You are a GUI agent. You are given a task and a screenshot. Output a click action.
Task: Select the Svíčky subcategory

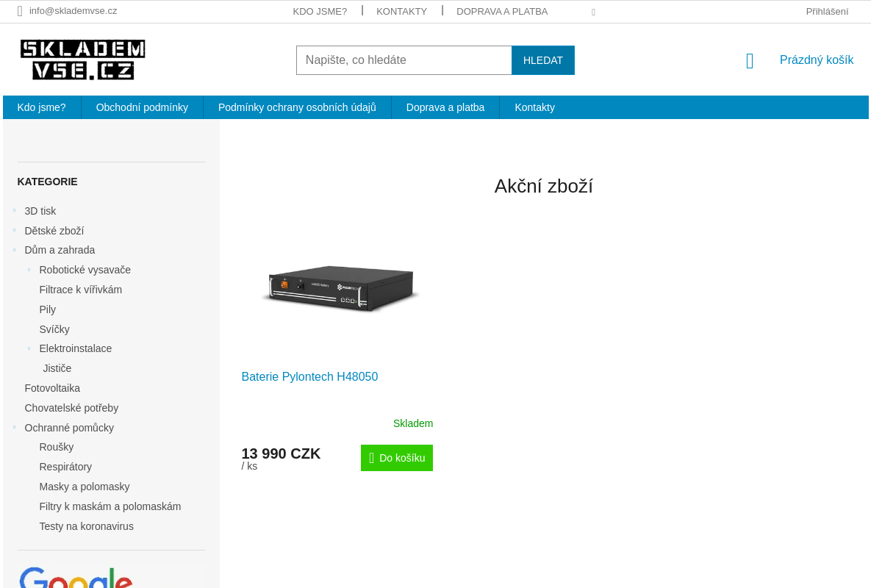54,329
